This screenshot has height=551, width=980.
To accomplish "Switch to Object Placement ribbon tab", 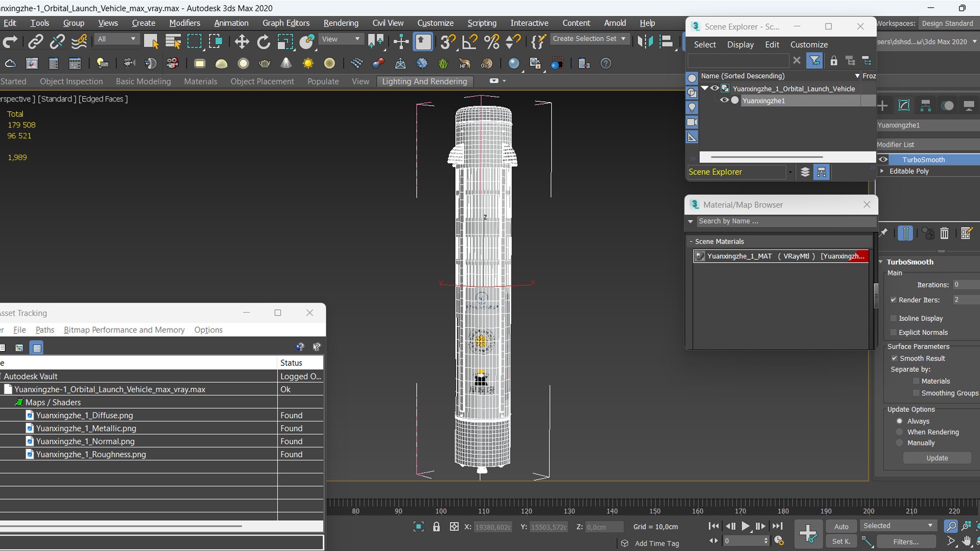I will point(262,81).
